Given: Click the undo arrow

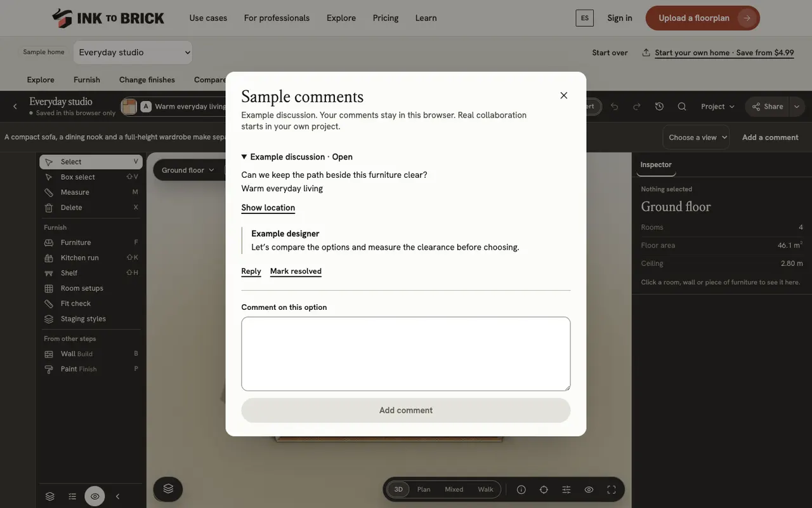Looking at the screenshot, I should pos(614,107).
